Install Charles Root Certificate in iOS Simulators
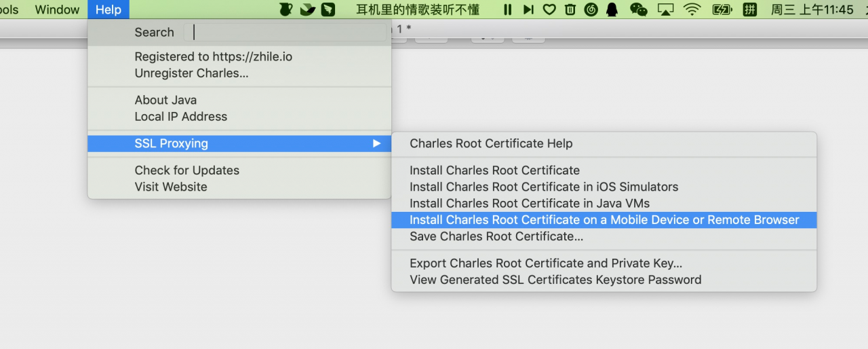The height and width of the screenshot is (349, 868). click(x=604, y=187)
